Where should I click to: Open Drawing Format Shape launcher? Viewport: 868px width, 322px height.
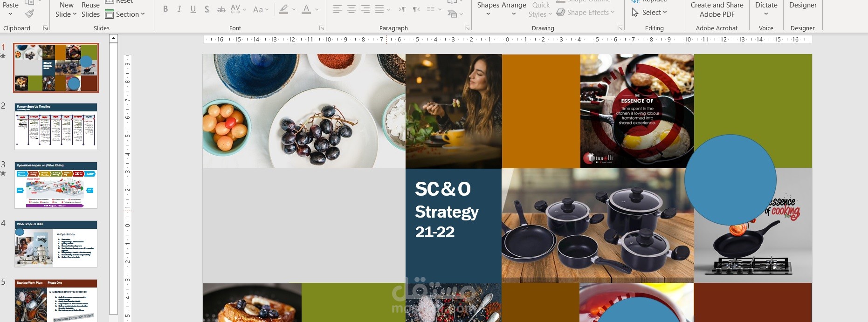click(x=620, y=28)
